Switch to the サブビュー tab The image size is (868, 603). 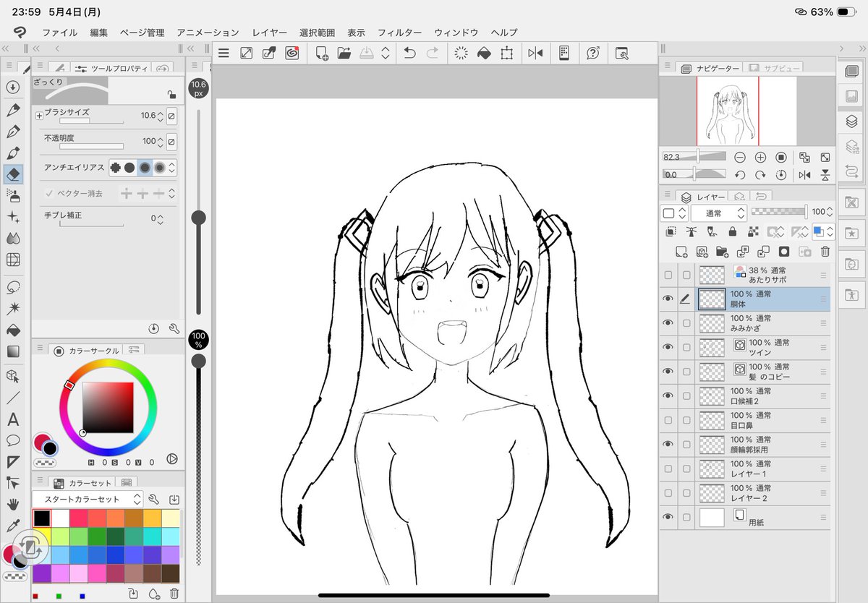775,68
